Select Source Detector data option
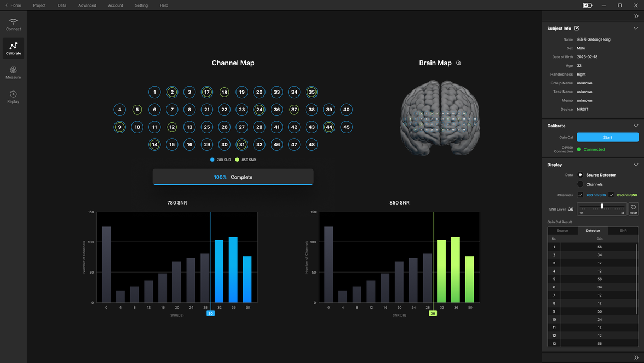Viewport: 644px width, 363px height. point(580,175)
